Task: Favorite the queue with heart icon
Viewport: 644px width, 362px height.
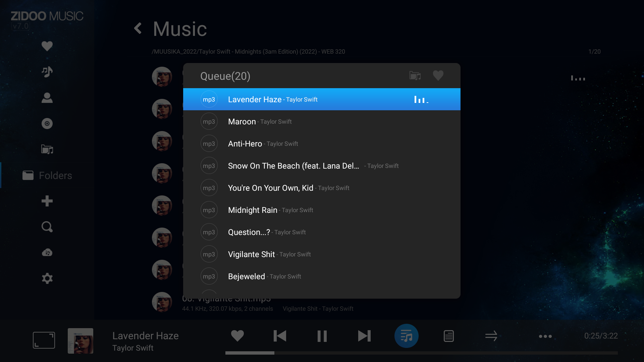Action: (x=438, y=75)
